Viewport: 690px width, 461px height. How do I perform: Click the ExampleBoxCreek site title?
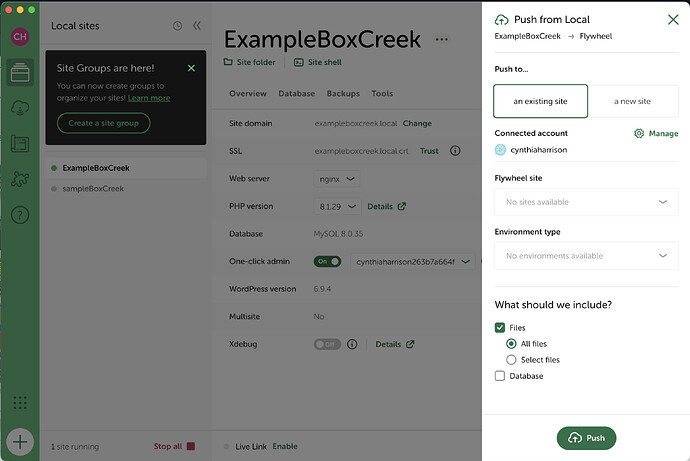pyautogui.click(x=323, y=40)
